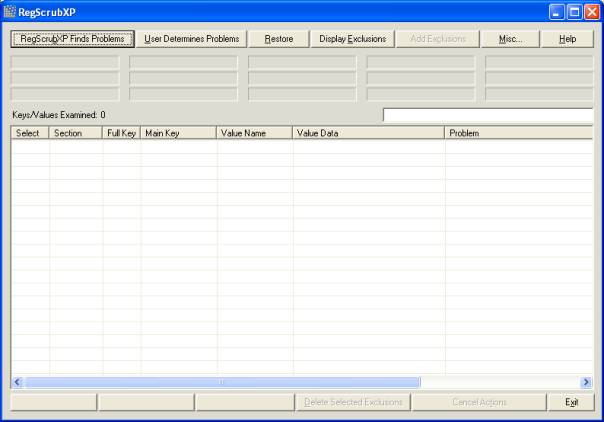Maximize the RegScrubXP window
Viewport: 604px width, 422px height.
[x=574, y=12]
